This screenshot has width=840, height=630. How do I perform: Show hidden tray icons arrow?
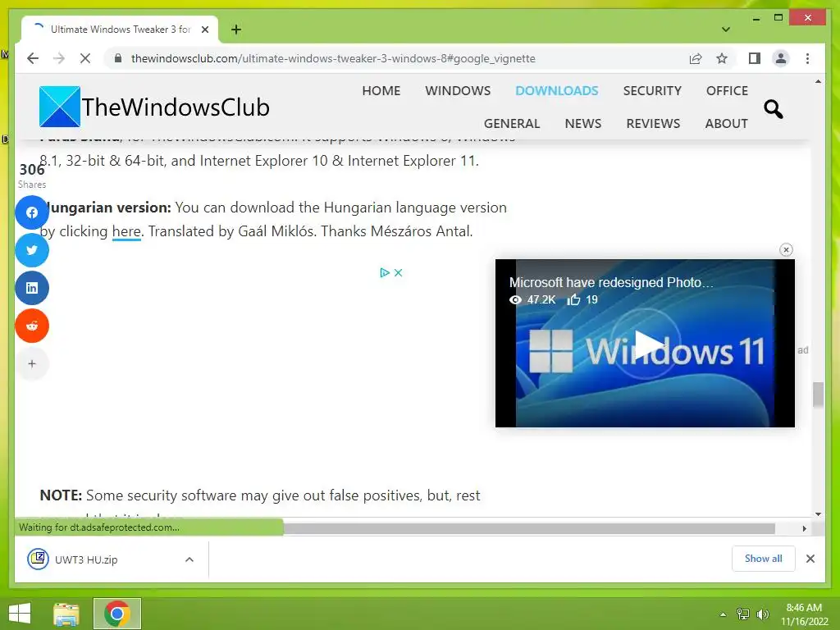point(724,614)
